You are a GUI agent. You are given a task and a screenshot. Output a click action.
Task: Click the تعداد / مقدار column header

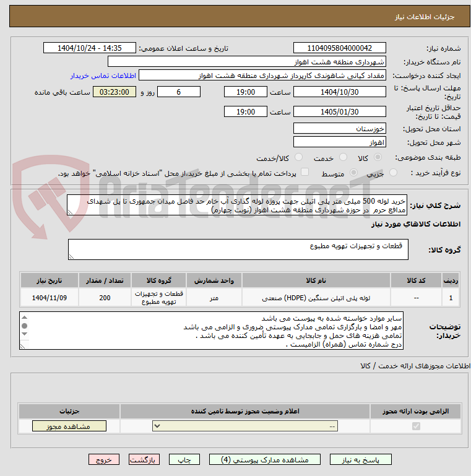click(105, 280)
